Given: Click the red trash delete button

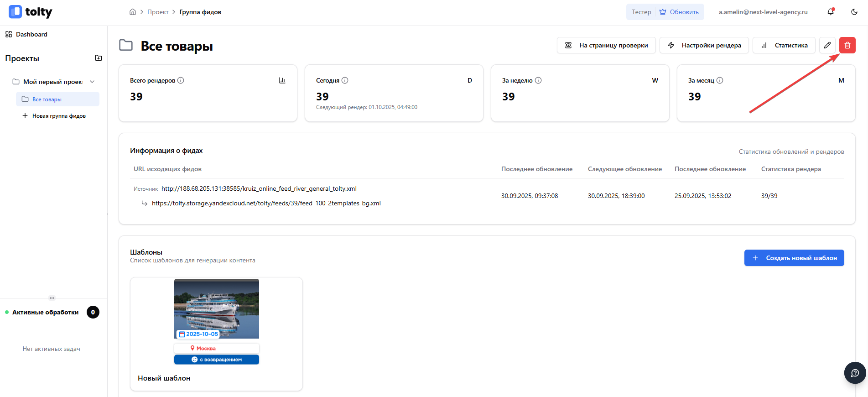Looking at the screenshot, I should coord(847,45).
